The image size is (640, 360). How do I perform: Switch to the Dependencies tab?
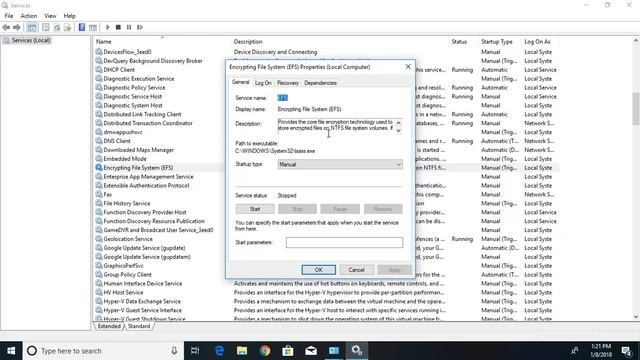[x=320, y=83]
